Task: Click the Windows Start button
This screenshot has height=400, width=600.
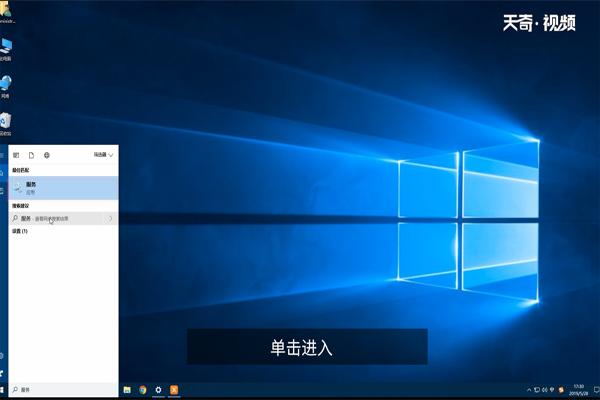Action: pos(2,390)
